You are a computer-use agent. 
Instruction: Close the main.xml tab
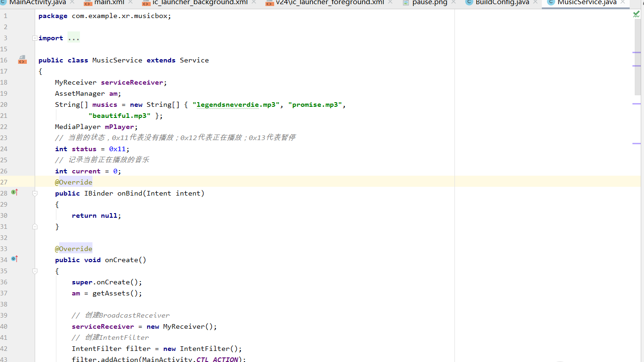[x=131, y=2]
